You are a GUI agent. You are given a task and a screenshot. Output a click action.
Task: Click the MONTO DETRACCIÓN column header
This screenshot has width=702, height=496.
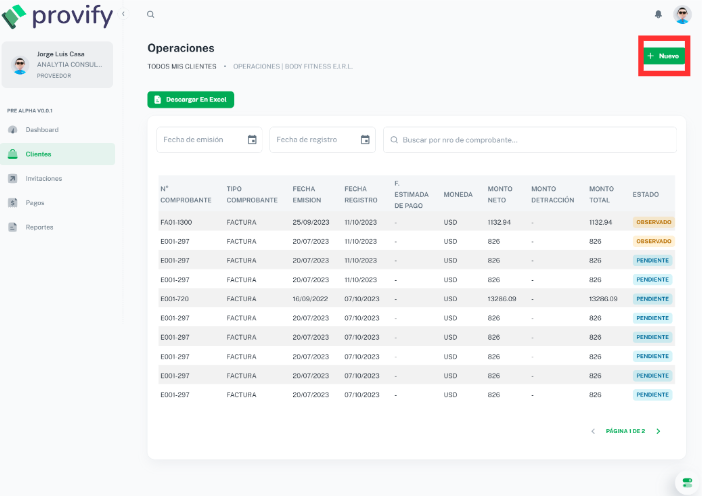pos(552,194)
